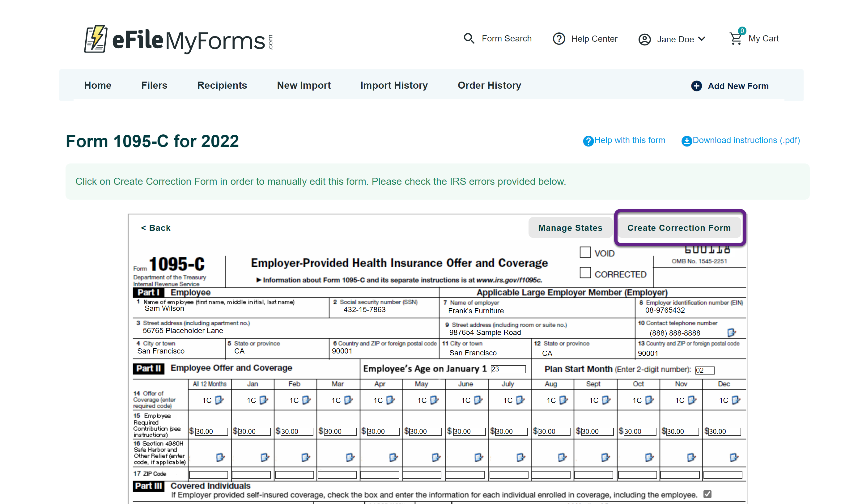Click the Back navigation link
The image size is (858, 504).
(x=156, y=227)
